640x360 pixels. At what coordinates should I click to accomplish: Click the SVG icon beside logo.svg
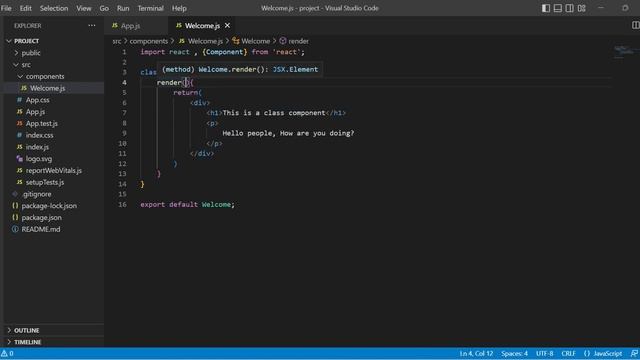(x=20, y=159)
